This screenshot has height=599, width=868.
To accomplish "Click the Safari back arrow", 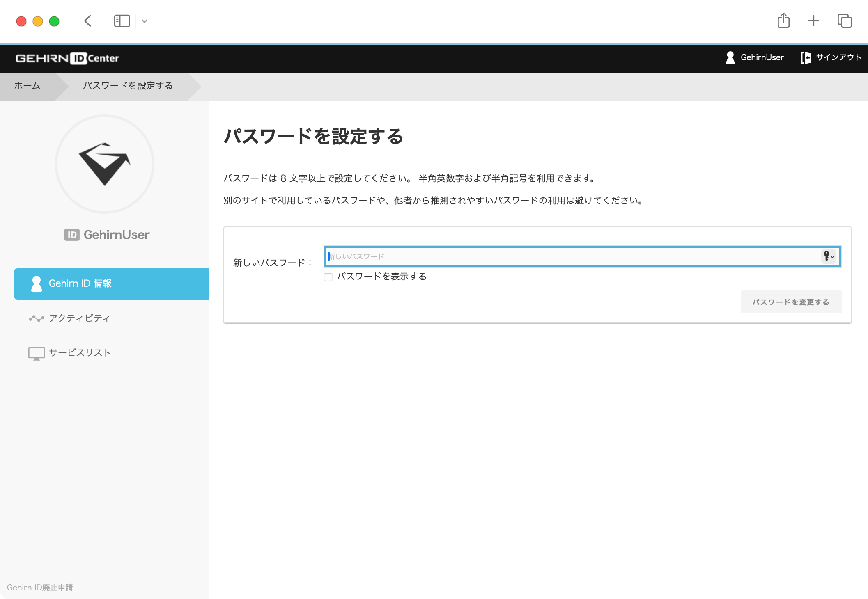I will coord(87,21).
